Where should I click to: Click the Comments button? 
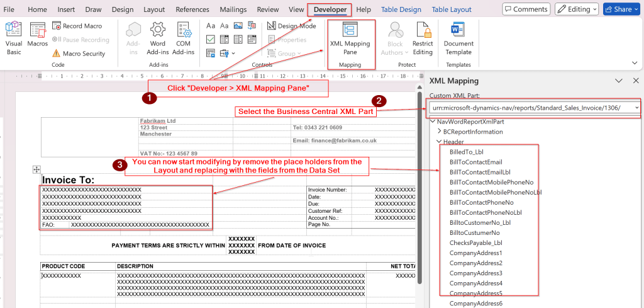[525, 9]
